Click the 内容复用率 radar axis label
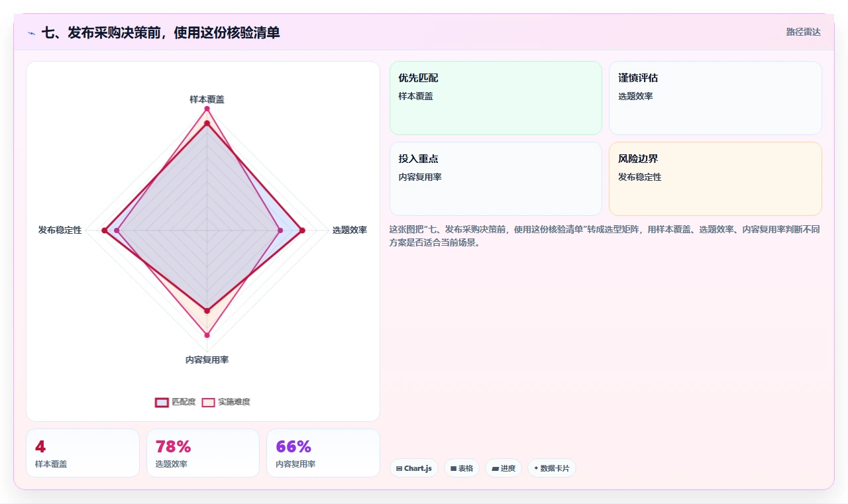This screenshot has width=848, height=504. [207, 360]
